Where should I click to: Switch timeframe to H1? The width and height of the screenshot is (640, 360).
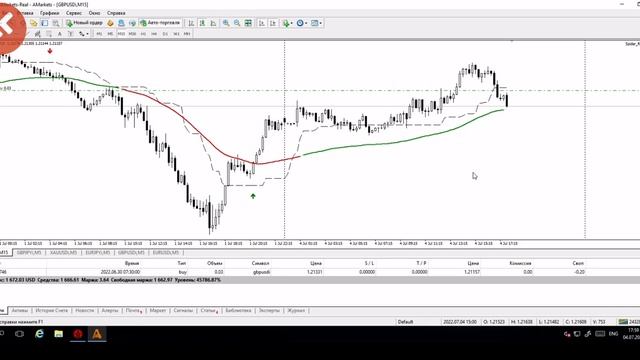pos(143,34)
